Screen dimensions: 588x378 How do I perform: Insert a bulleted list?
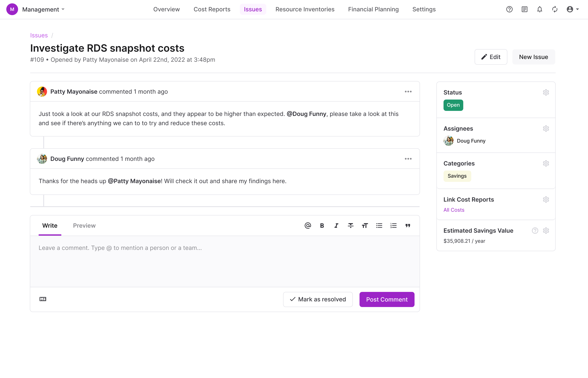pos(379,226)
